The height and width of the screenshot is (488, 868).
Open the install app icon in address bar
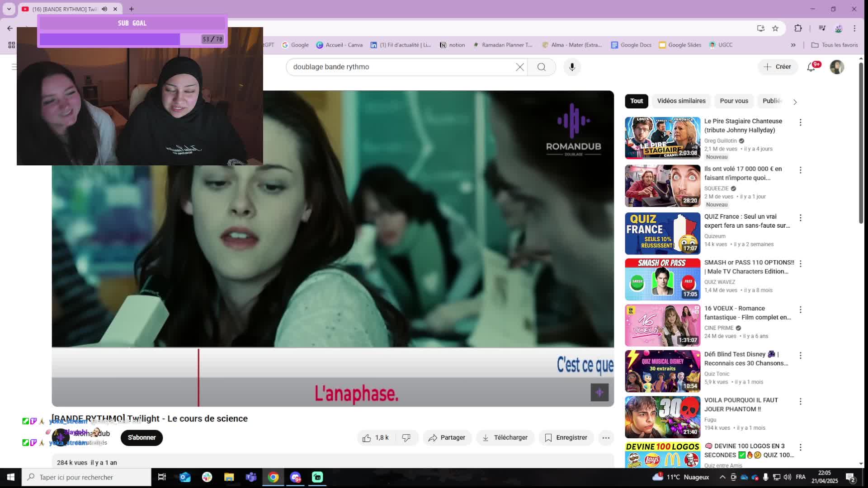tap(761, 28)
